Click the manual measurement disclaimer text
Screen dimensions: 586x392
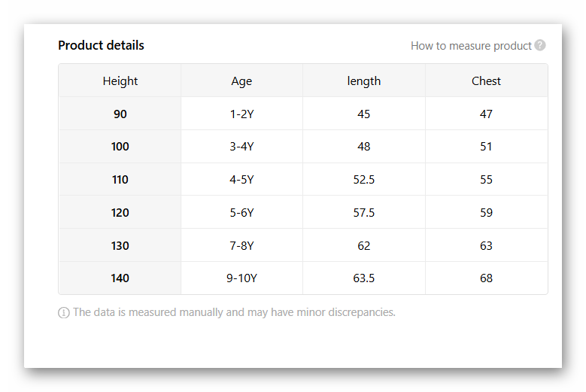pos(234,312)
